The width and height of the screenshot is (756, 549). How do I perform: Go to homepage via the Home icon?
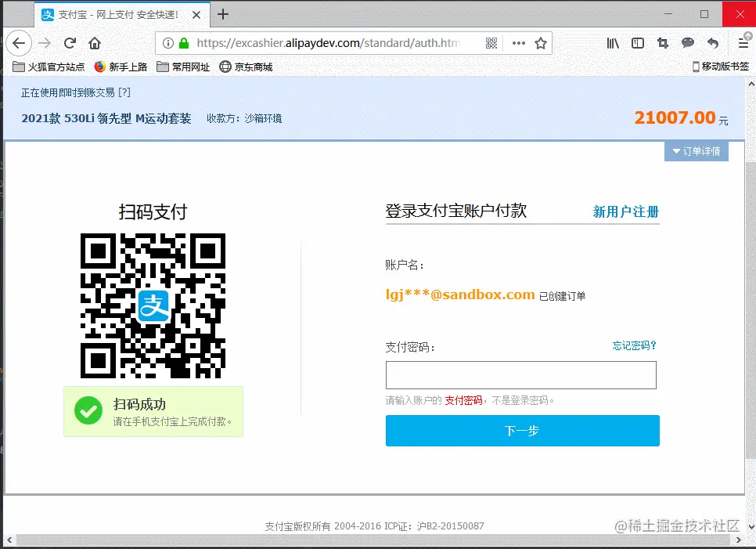94,43
